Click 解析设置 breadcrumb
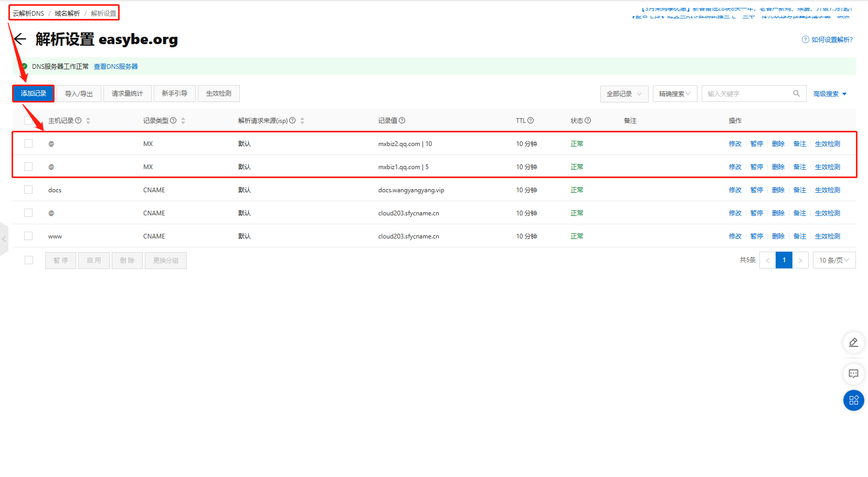868x477 pixels. pos(103,13)
